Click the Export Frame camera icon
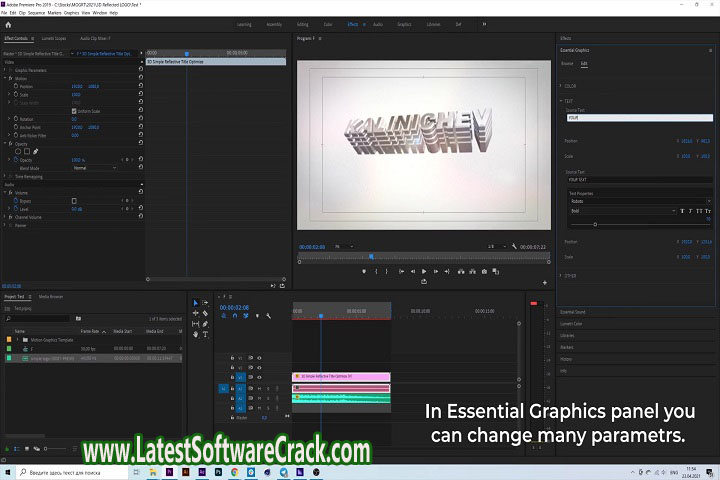720x480 pixels. click(x=484, y=271)
